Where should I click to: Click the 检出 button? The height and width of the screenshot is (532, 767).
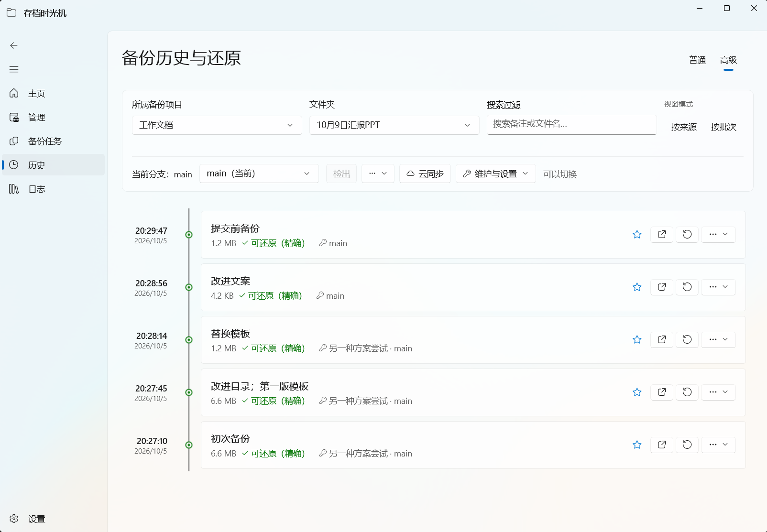(x=341, y=174)
